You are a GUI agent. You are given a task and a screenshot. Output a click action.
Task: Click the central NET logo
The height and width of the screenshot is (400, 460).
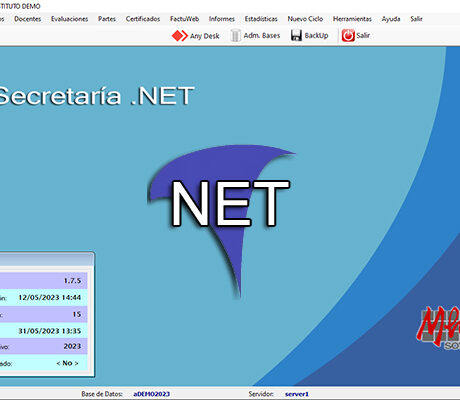(x=222, y=220)
